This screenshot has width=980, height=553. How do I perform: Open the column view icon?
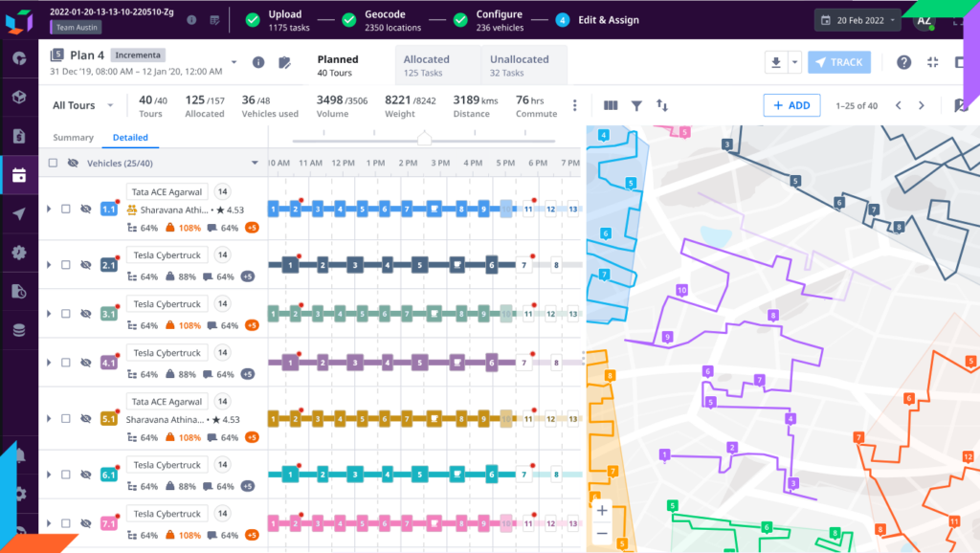[x=611, y=106]
